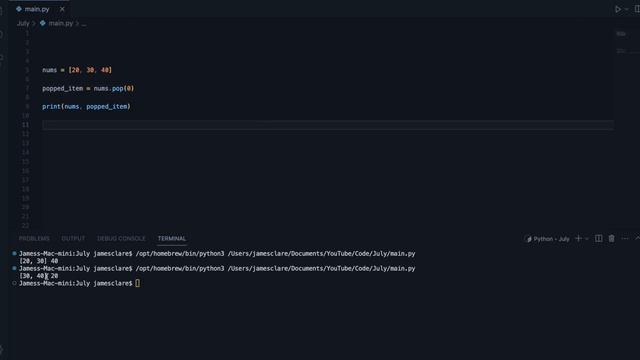
Task: Open the run options dropdown beside play
Action: [x=627, y=9]
